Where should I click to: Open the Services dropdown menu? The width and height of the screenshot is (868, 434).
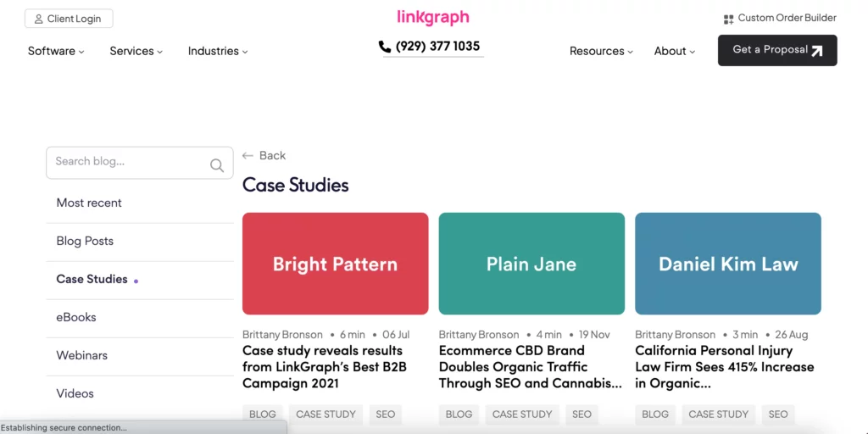136,51
